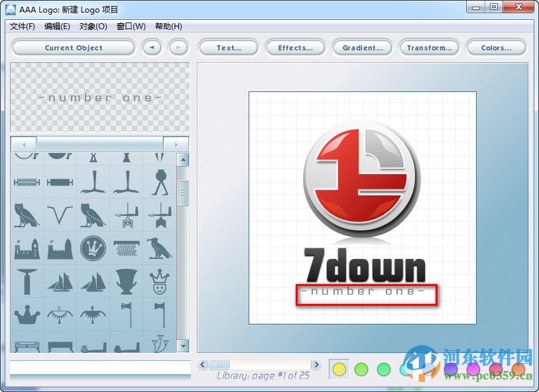Choose the right harpoon arrow symbol

[160, 215]
